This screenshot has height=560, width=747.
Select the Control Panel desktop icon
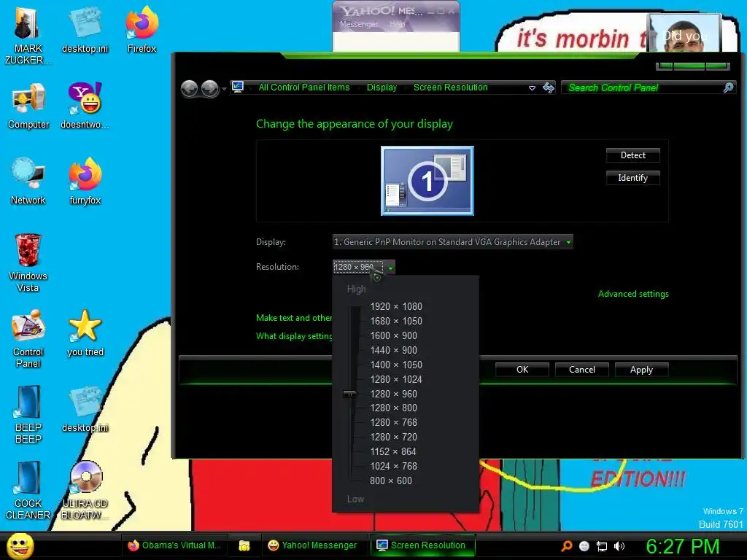click(28, 339)
